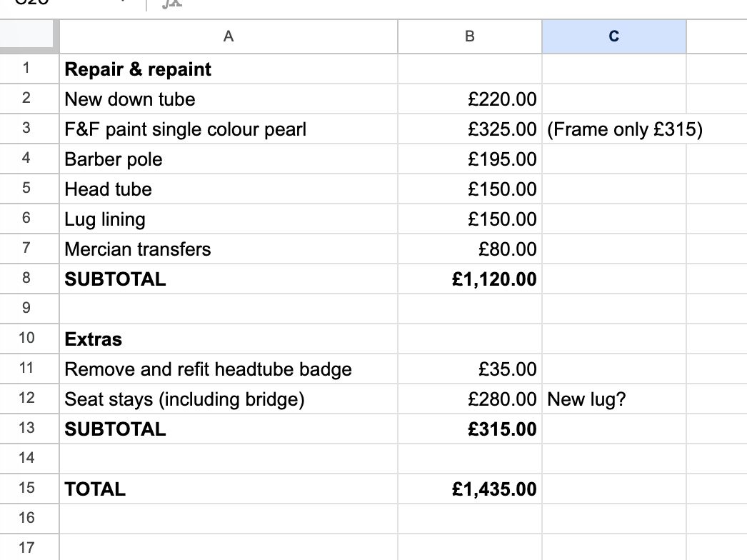Select row 8 header
The image size is (747, 560).
(27, 279)
